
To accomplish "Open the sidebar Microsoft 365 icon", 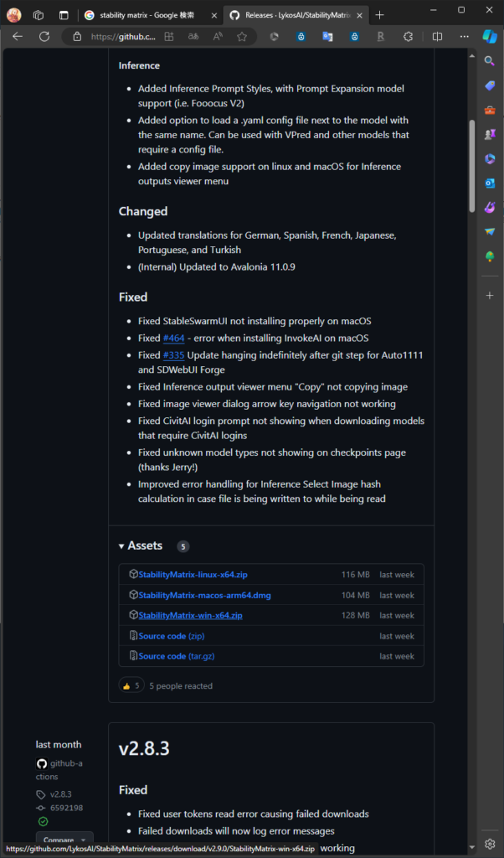I will [x=490, y=158].
